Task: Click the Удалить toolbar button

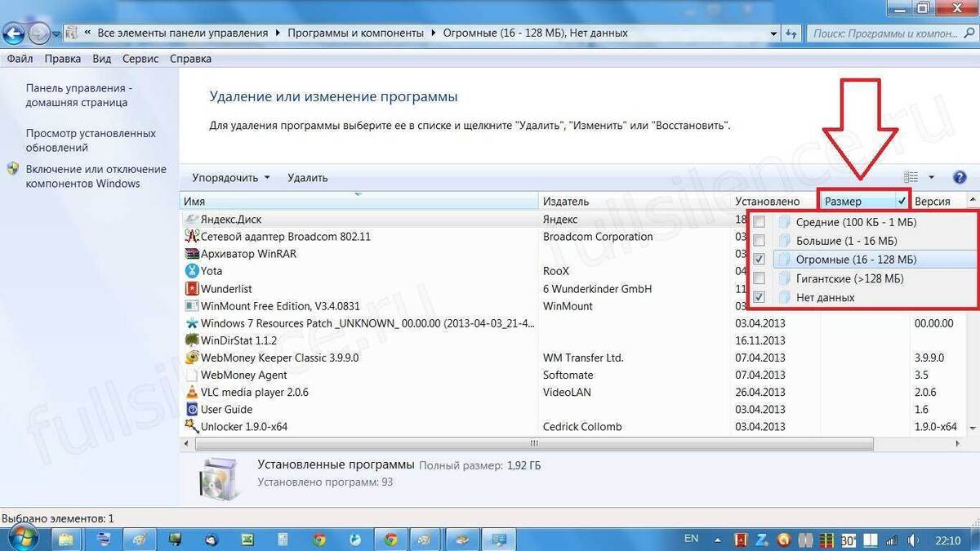Action: click(x=308, y=177)
